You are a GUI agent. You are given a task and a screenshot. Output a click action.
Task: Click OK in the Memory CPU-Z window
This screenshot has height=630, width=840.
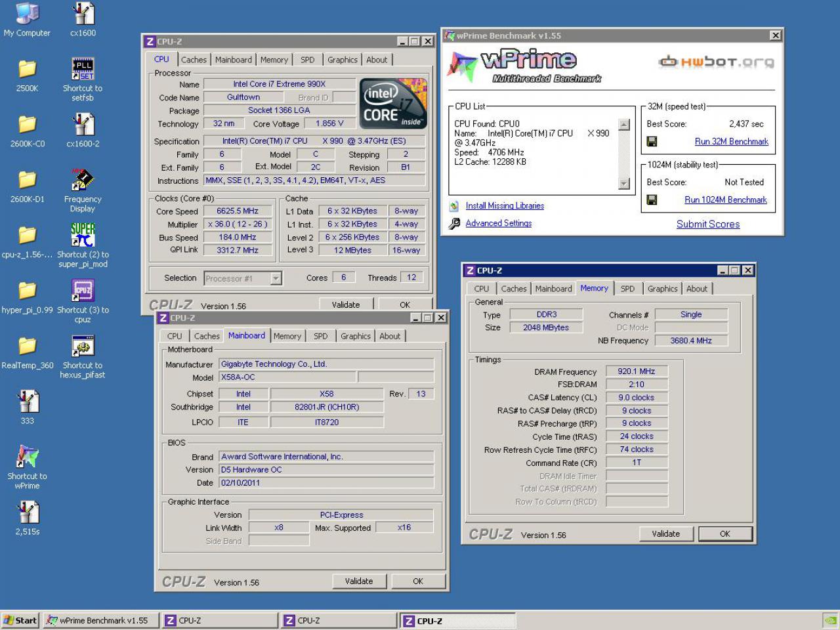coord(725,534)
